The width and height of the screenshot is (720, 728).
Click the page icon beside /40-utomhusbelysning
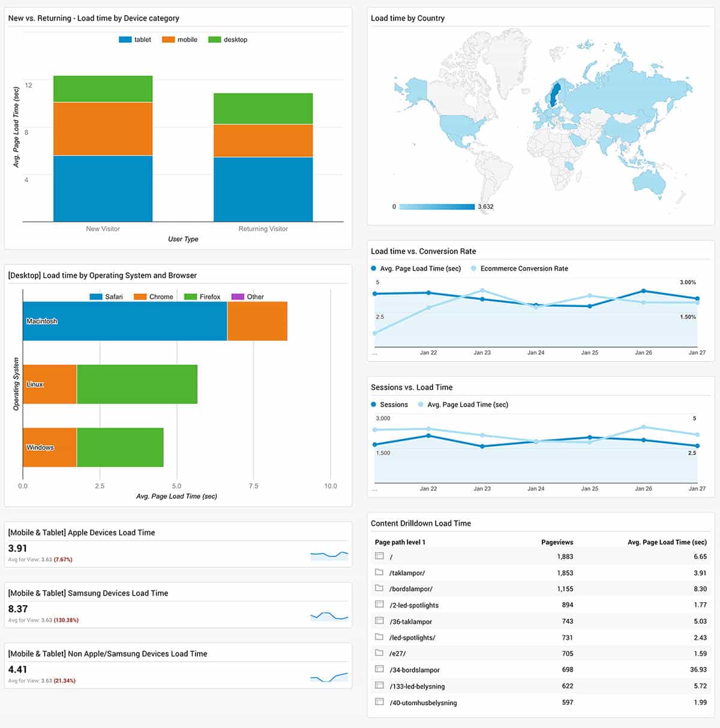(x=379, y=702)
